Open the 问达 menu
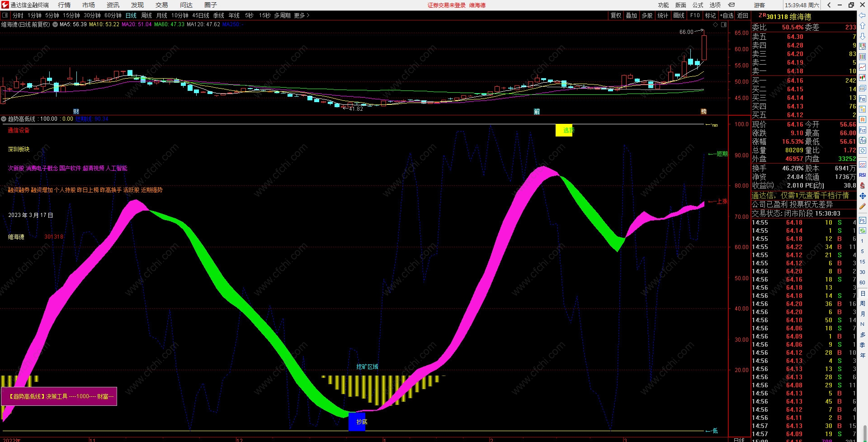868x442 pixels. tap(186, 5)
